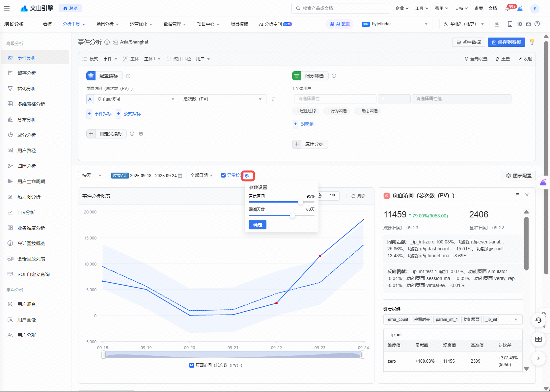
Task: Click the notification bell icon
Action: tap(508, 9)
